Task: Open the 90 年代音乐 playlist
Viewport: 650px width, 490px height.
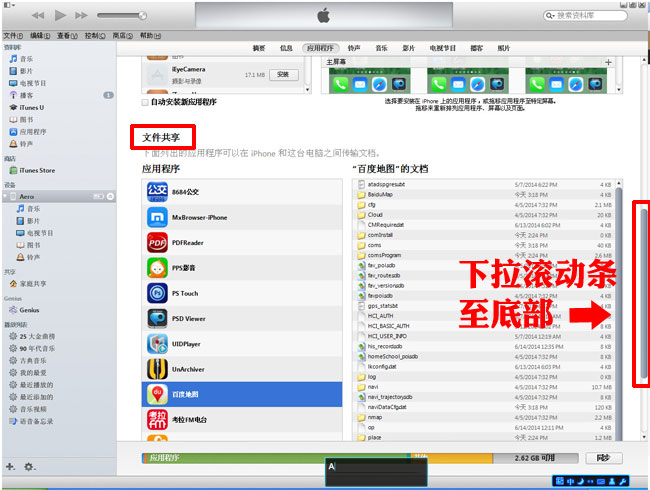Action: tap(32, 348)
